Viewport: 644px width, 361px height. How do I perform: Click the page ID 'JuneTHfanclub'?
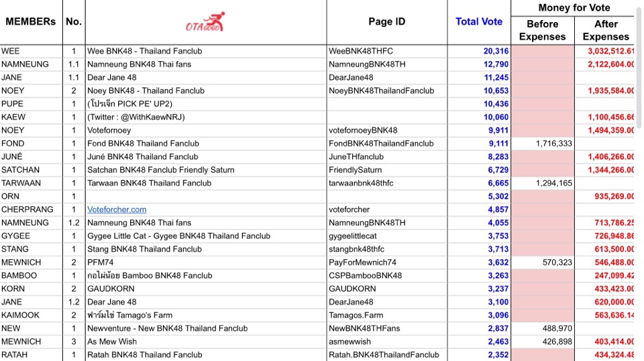click(x=356, y=157)
